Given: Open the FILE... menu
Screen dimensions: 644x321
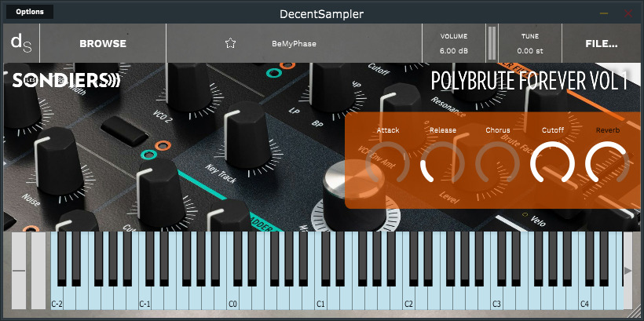Looking at the screenshot, I should point(601,44).
